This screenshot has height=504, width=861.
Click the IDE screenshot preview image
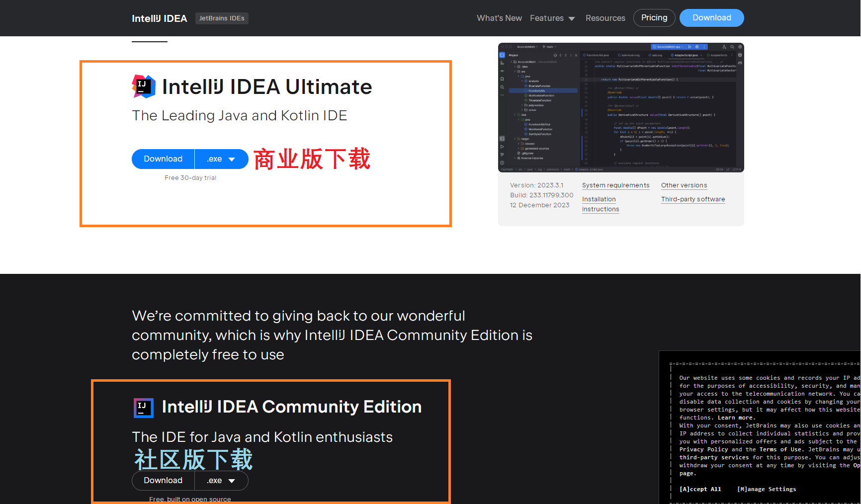[621, 107]
